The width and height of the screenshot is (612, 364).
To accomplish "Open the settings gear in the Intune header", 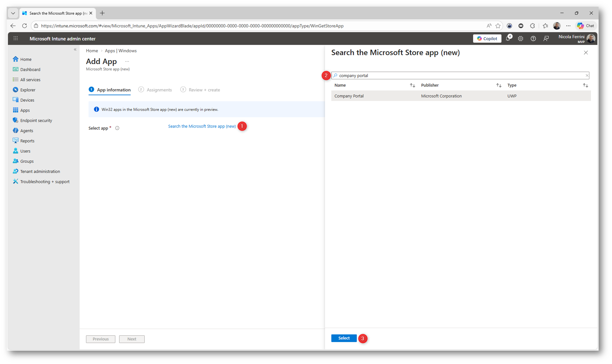I will tap(520, 38).
